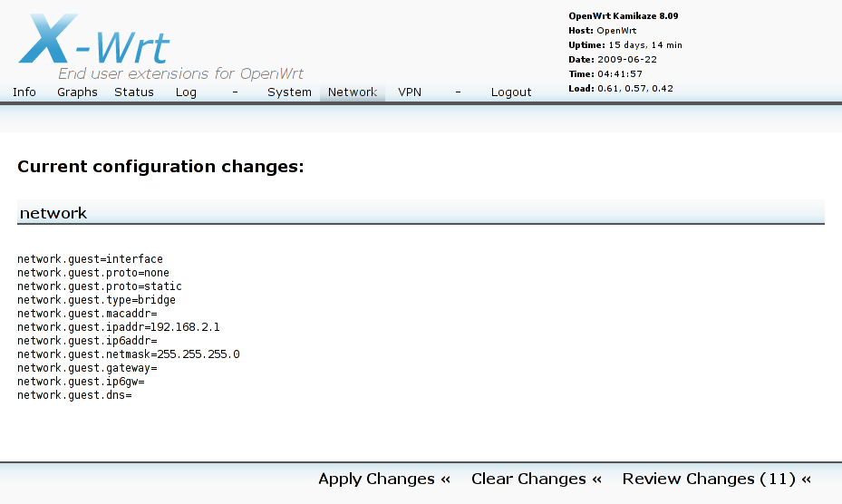Select the Log menu item
842x504 pixels.
pos(186,92)
